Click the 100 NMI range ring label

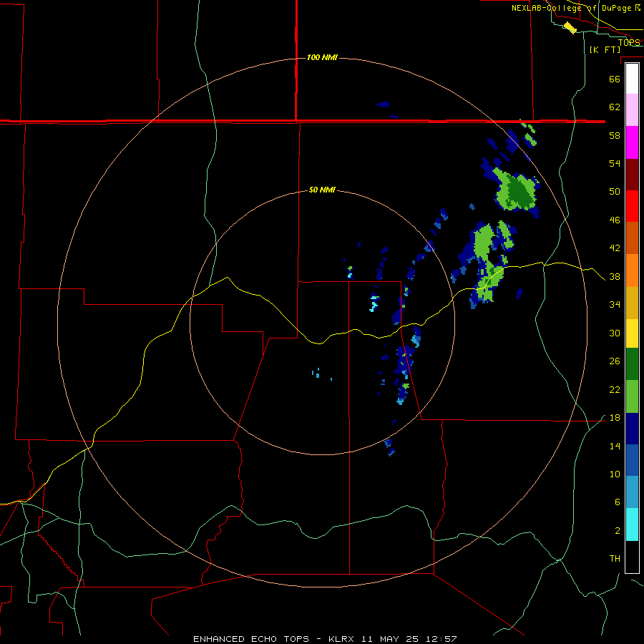pos(322,57)
